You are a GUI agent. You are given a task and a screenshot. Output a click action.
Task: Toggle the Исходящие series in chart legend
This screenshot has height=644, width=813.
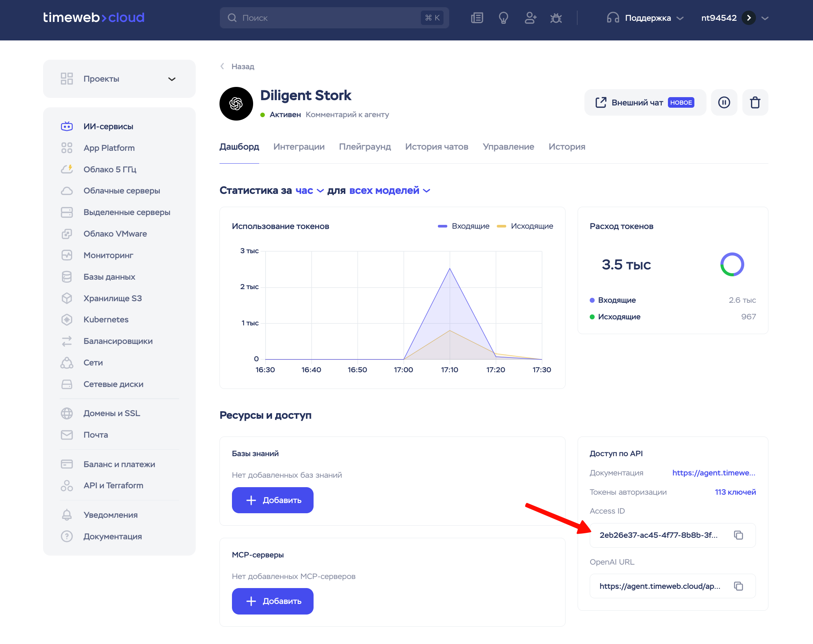coord(525,226)
